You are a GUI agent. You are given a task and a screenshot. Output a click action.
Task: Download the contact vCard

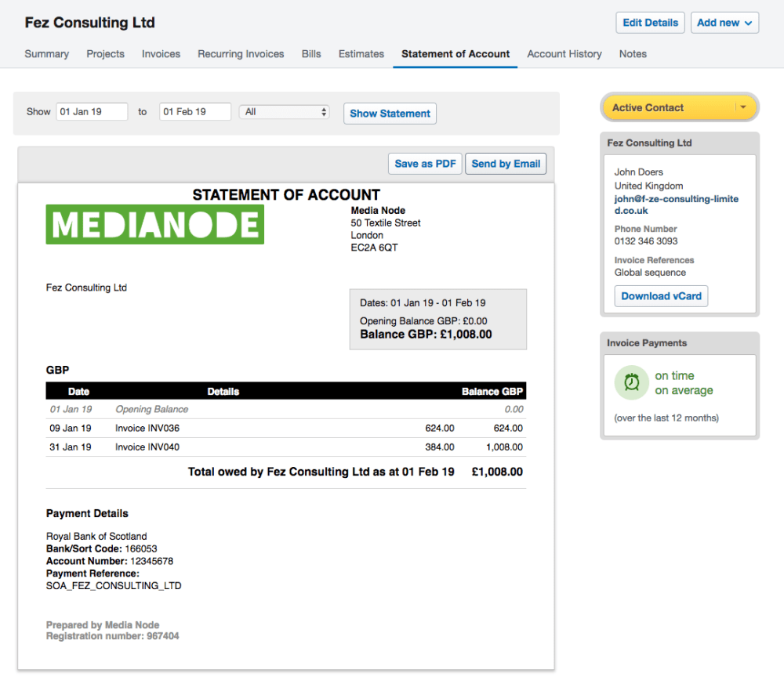point(661,296)
